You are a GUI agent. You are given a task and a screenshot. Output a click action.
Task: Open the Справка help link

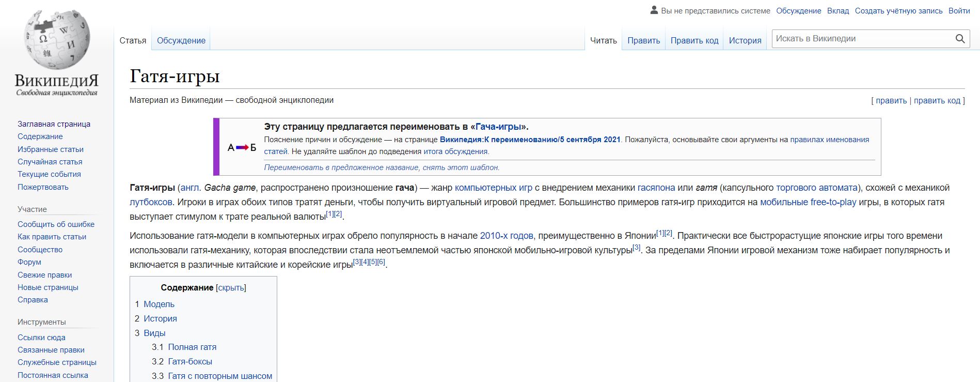click(x=33, y=300)
